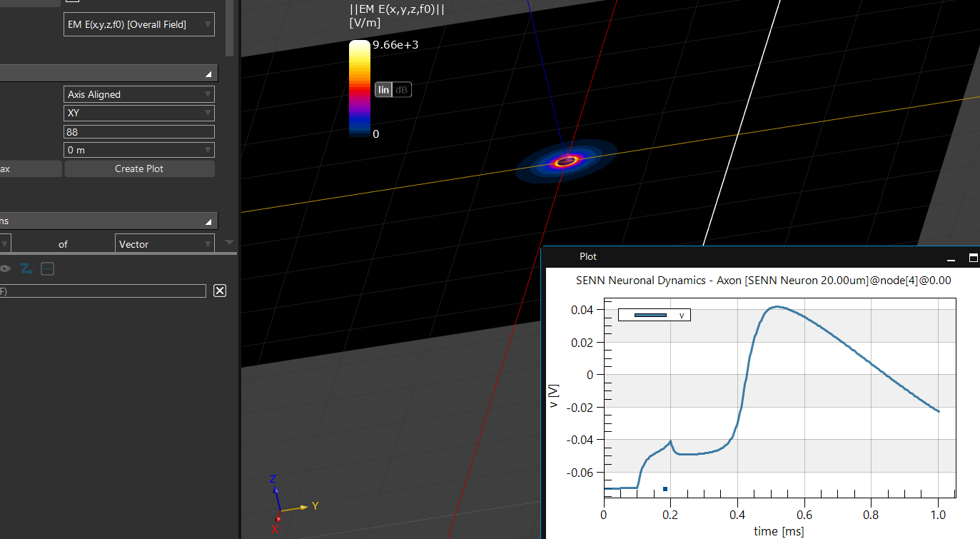Click the left panel vertical scrollbar
This screenshot has height=539, width=980.
click(229, 28)
